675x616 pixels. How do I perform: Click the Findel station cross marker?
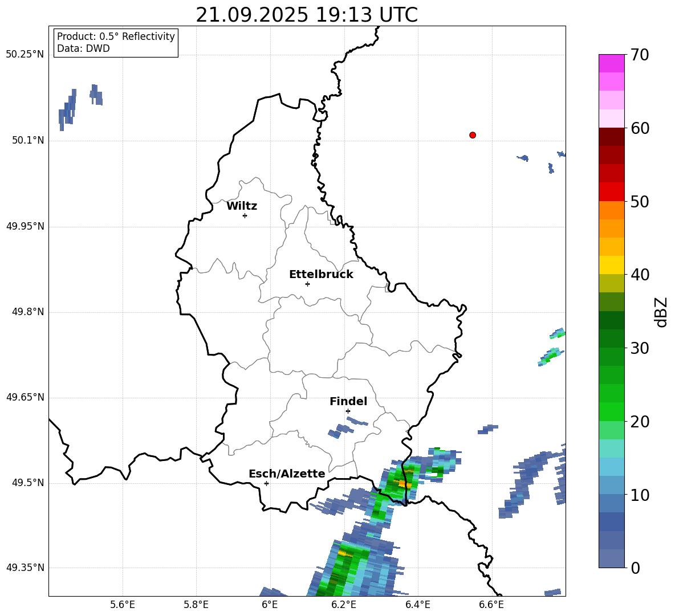(x=348, y=411)
